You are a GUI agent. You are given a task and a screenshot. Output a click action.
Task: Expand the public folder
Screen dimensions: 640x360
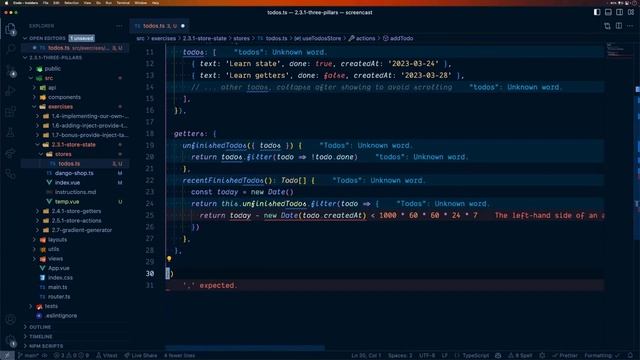(53, 69)
